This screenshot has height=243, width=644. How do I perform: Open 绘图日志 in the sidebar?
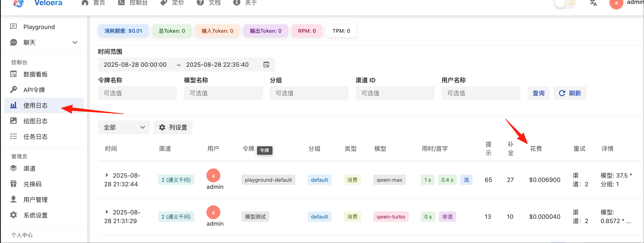(x=44, y=121)
